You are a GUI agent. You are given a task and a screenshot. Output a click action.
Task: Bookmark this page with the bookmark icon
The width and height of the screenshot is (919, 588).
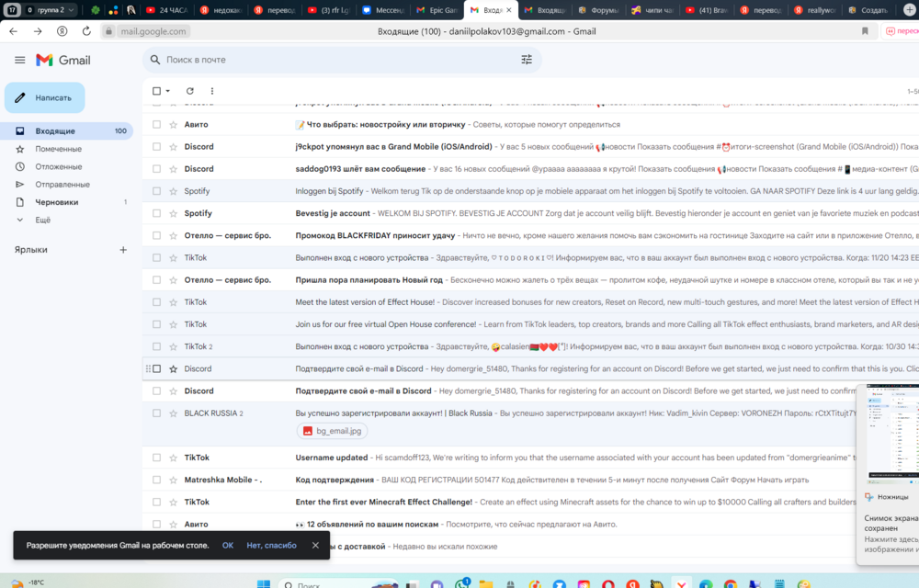click(x=865, y=31)
